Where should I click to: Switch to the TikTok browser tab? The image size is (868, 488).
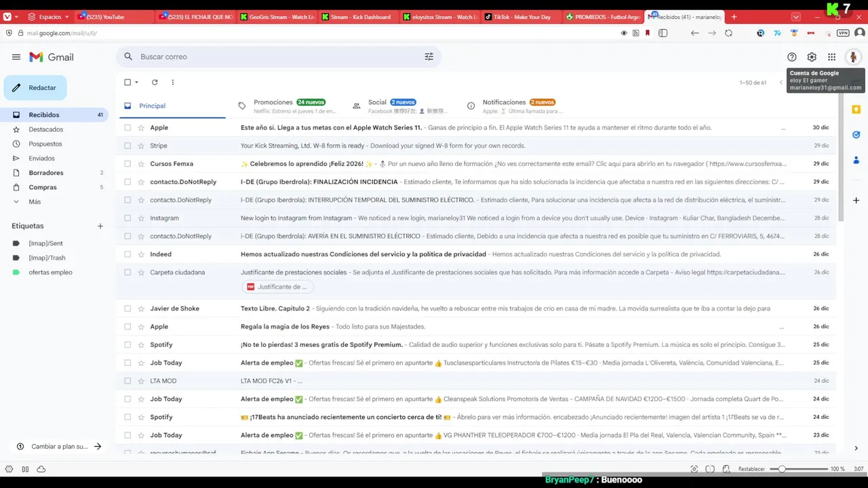tap(522, 17)
